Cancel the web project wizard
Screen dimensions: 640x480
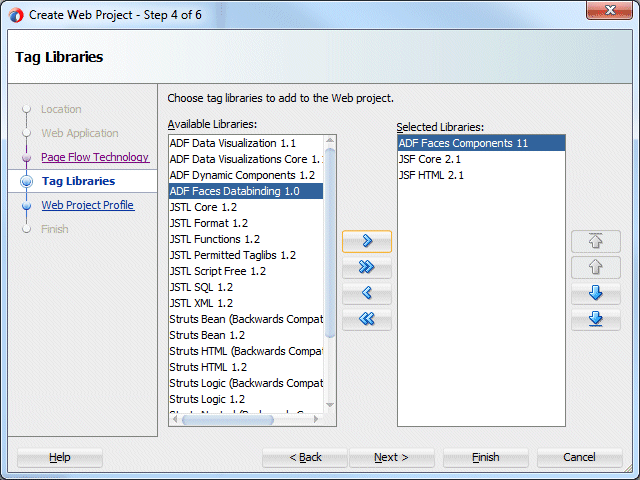pos(580,457)
